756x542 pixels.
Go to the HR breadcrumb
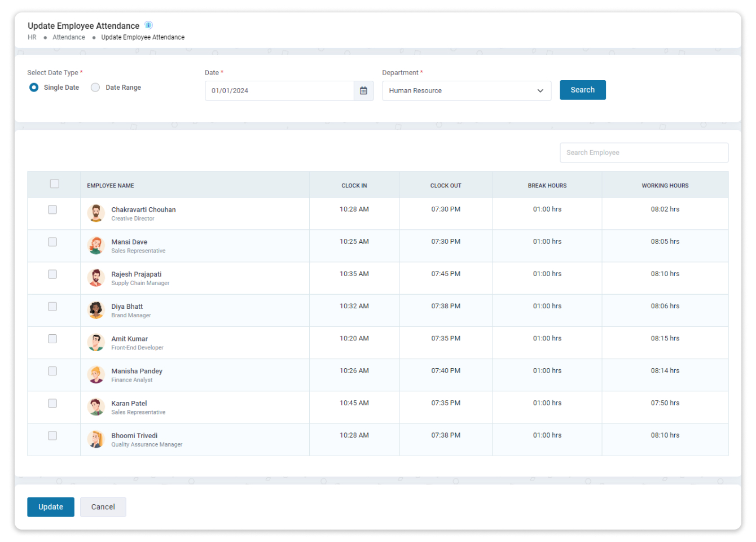(x=32, y=37)
